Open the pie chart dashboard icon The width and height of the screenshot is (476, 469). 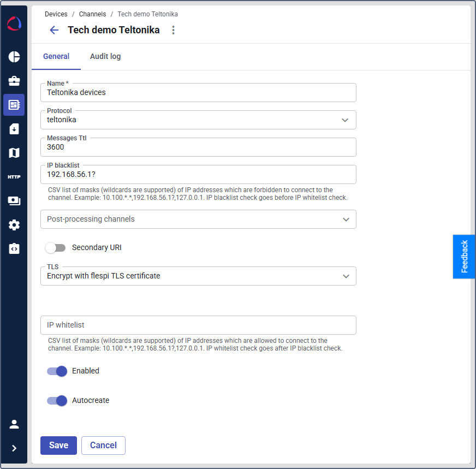point(14,57)
